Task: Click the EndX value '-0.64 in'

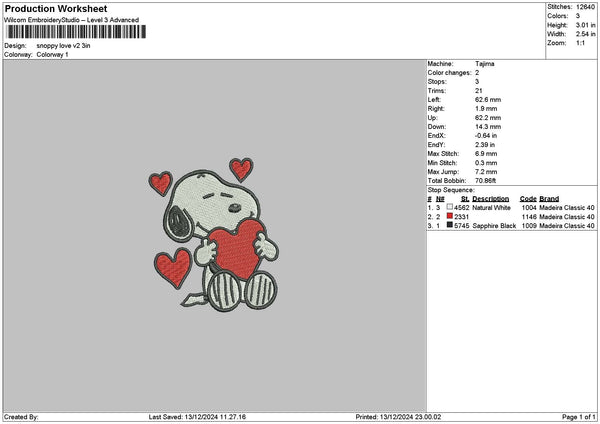Action: [x=486, y=136]
